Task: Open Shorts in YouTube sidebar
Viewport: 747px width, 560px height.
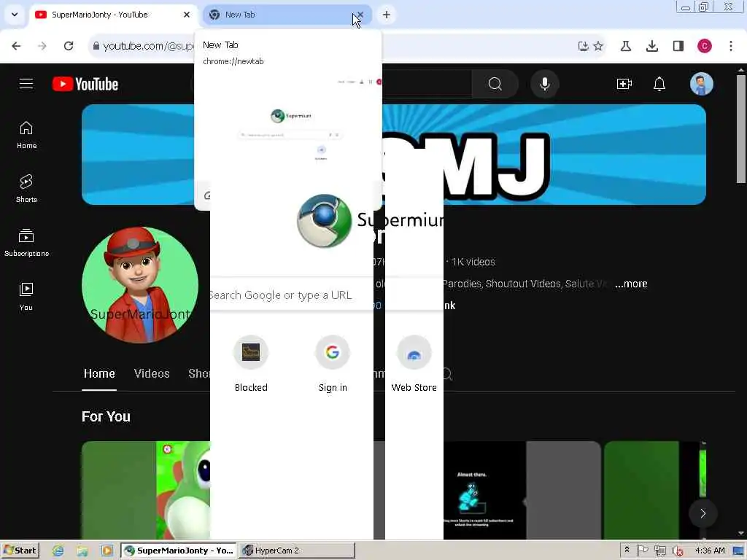Action: coord(26,189)
